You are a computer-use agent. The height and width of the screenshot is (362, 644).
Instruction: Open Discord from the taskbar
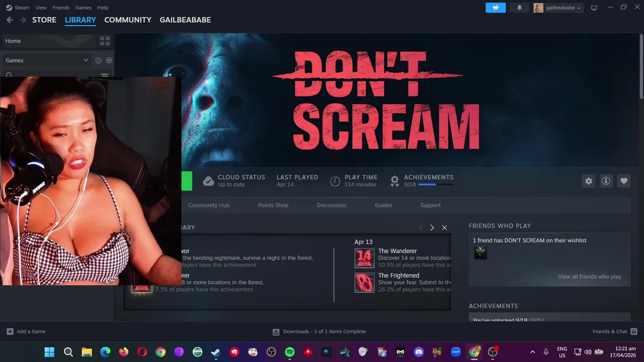(419, 352)
